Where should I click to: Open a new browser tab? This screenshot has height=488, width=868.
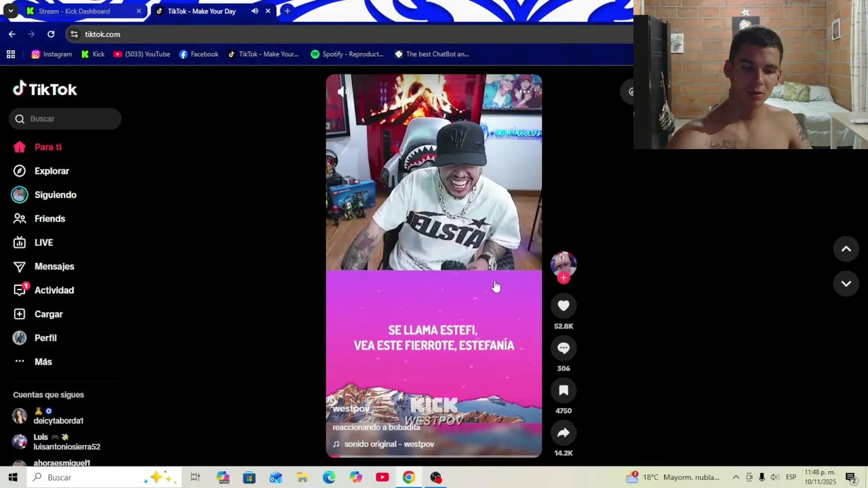click(x=287, y=11)
